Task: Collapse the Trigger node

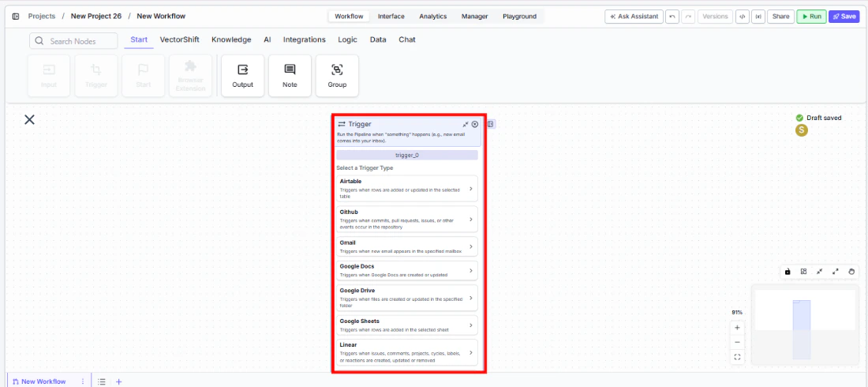Action: pos(466,124)
